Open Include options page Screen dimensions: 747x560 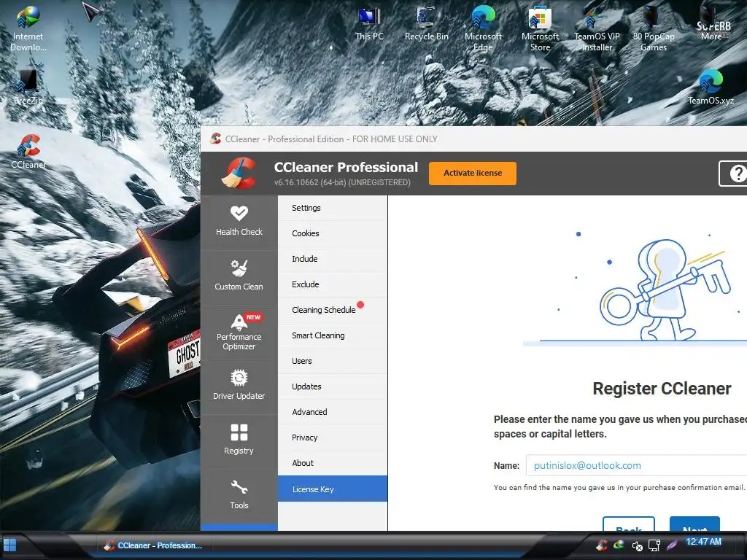point(333,259)
